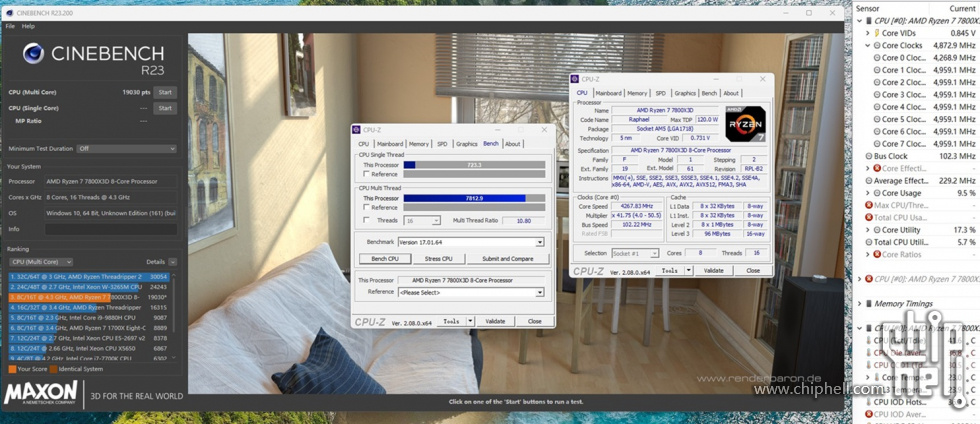The width and height of the screenshot is (980, 424).
Task: Click the Cinebench logo sphere icon
Action: tap(33, 54)
